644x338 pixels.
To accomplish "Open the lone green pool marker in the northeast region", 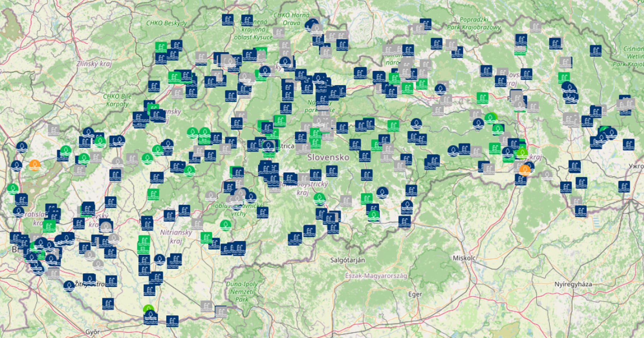I will point(564,77).
